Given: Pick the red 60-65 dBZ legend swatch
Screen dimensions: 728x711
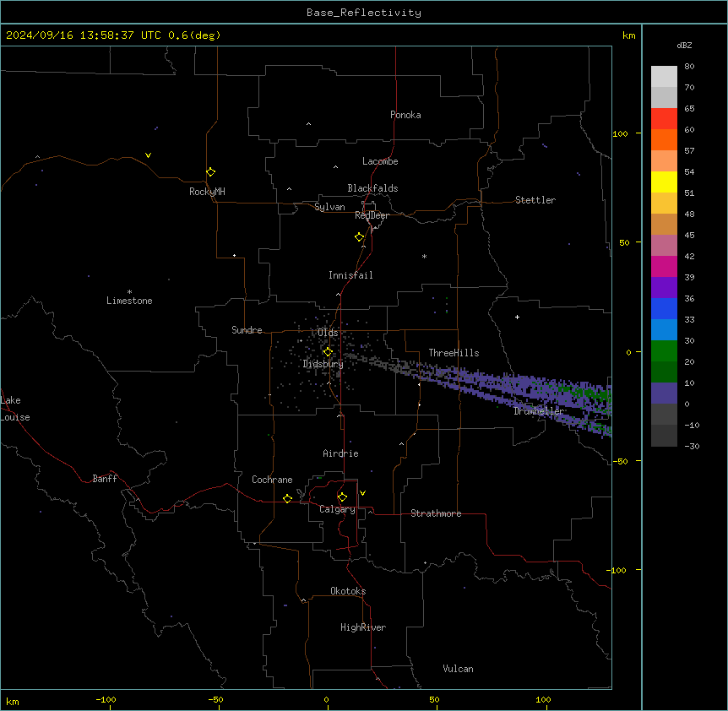Looking at the screenshot, I should coord(664,118).
